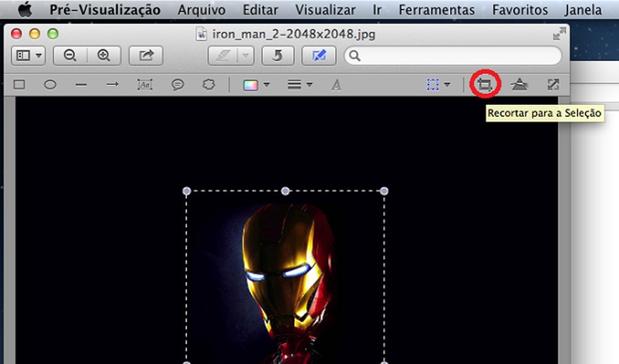Select the rectangular selection tool
This screenshot has height=364, width=619.
433,84
